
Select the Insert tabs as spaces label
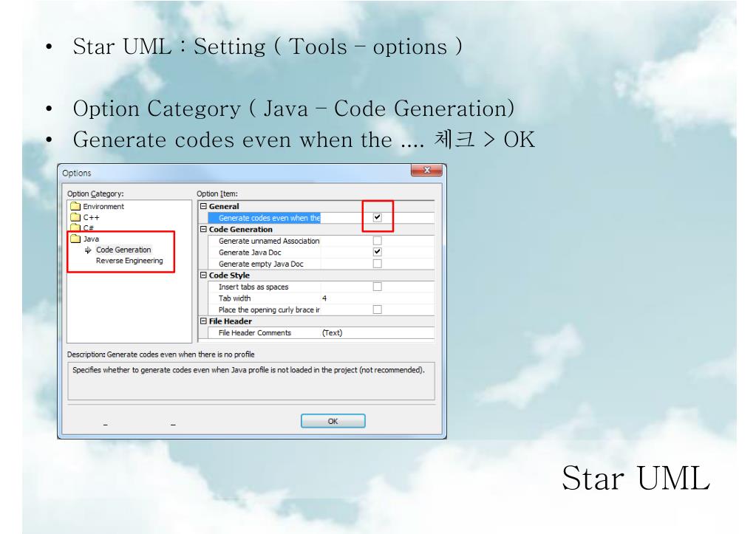pyautogui.click(x=253, y=287)
